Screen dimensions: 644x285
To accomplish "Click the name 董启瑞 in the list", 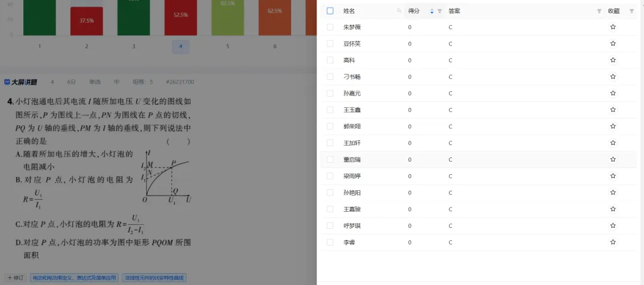I will [352, 159].
